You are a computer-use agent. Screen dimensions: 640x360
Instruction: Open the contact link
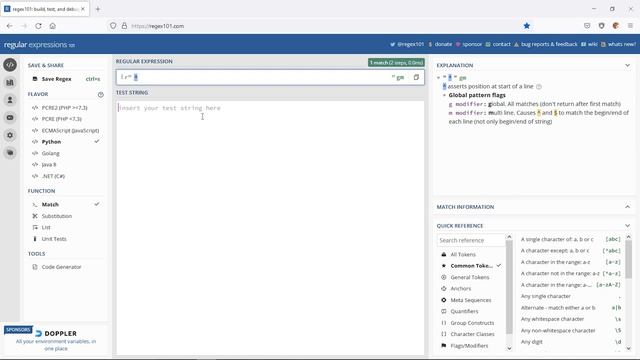point(498,44)
